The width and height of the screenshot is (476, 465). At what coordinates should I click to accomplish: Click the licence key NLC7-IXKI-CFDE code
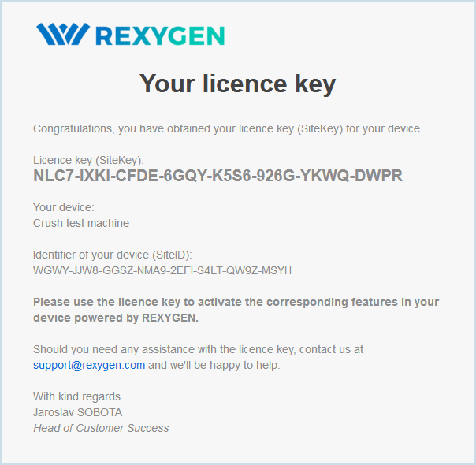[218, 176]
